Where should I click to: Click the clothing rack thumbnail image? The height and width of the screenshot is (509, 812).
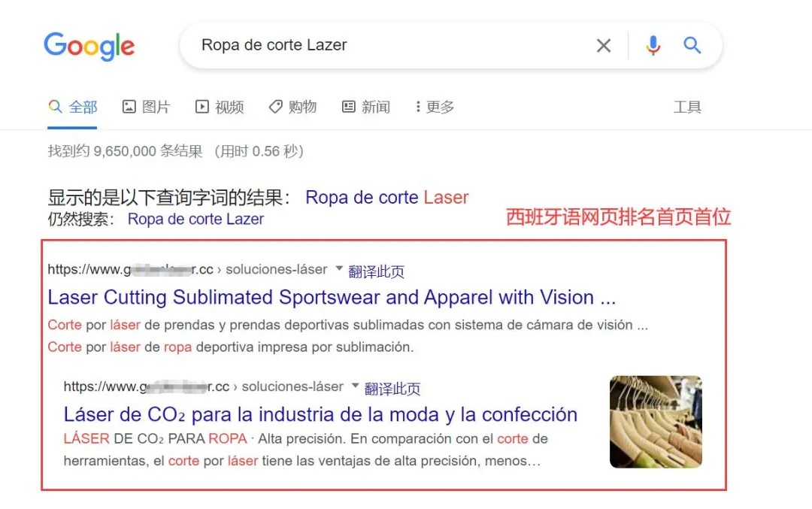click(656, 422)
